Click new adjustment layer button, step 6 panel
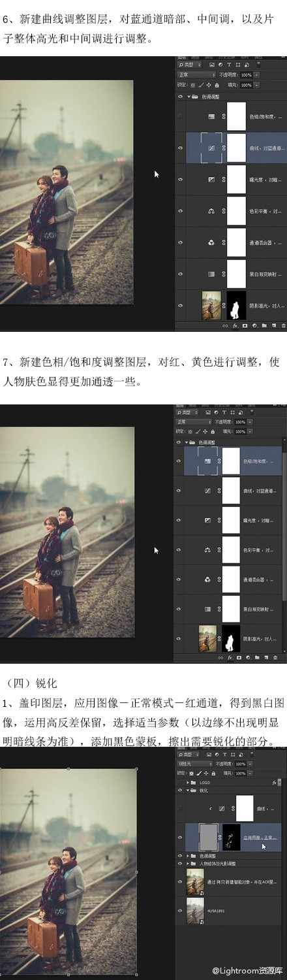Screen dimensions: 287x980 click(x=255, y=325)
